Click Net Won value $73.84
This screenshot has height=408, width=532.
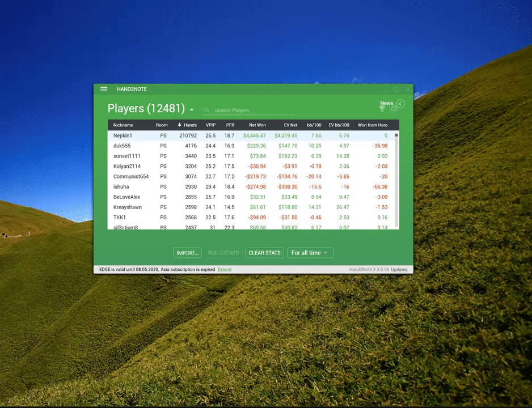pos(258,156)
